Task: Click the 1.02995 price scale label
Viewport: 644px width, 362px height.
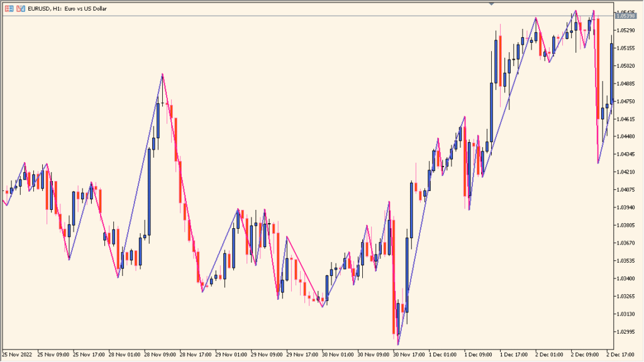Action: tap(626, 332)
